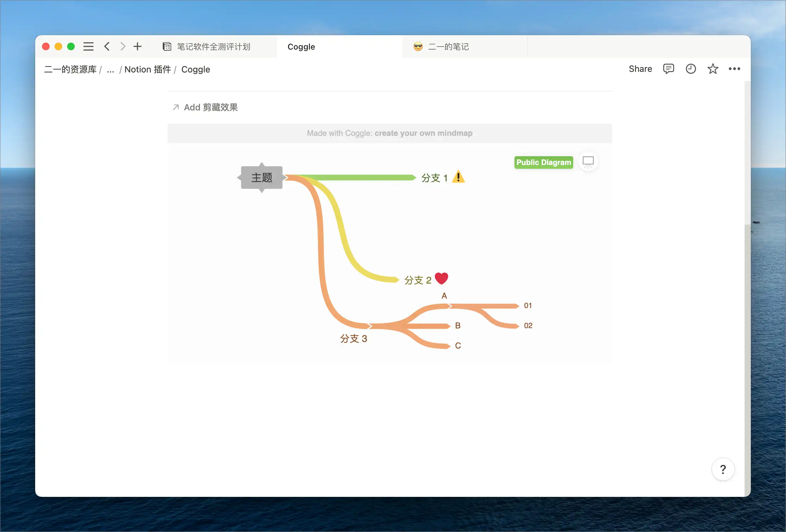Open the three-dot page options menu
786x532 pixels.
[x=734, y=69]
